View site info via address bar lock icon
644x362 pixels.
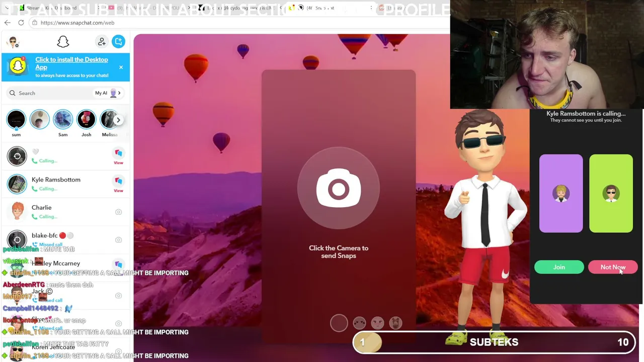(34, 23)
